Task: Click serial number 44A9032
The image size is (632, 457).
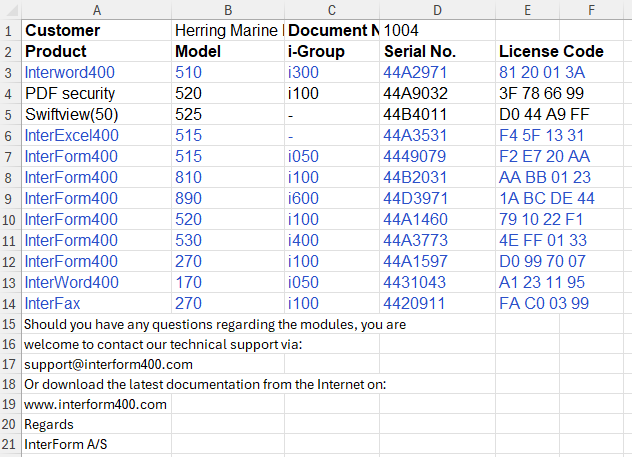Action: pos(437,93)
